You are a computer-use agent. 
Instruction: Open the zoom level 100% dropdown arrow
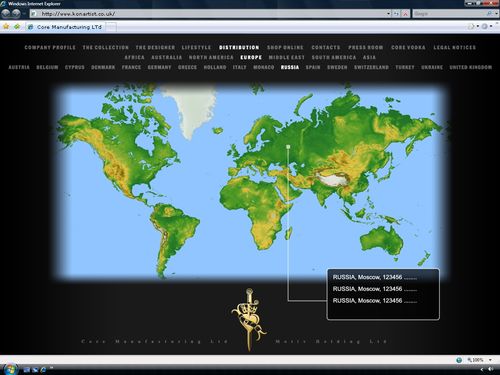pos(490,360)
